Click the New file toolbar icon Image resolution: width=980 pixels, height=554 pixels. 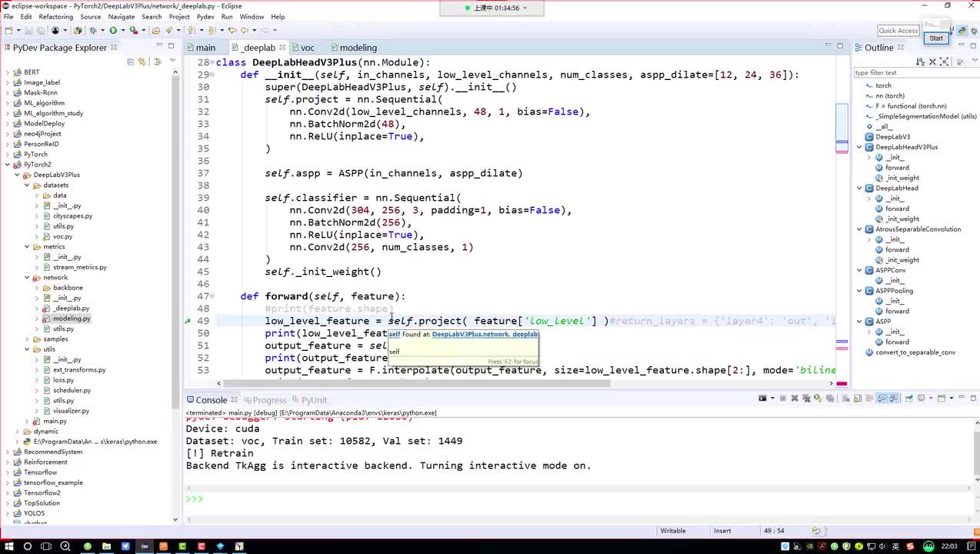tap(8, 30)
